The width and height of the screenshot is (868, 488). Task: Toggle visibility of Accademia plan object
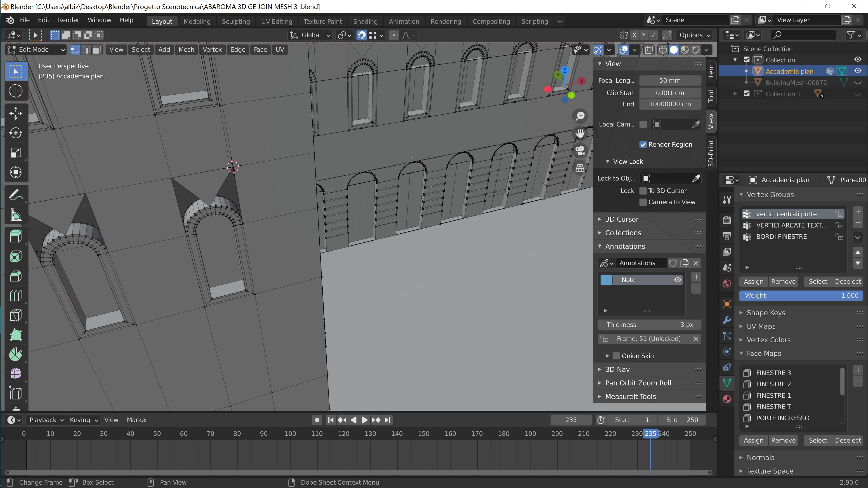pos(858,71)
